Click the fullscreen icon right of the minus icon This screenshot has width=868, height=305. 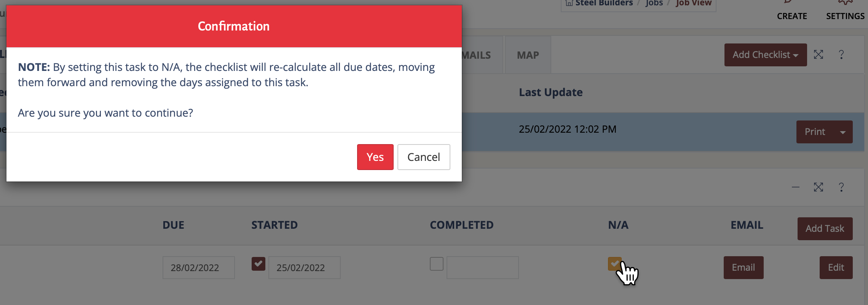click(819, 187)
